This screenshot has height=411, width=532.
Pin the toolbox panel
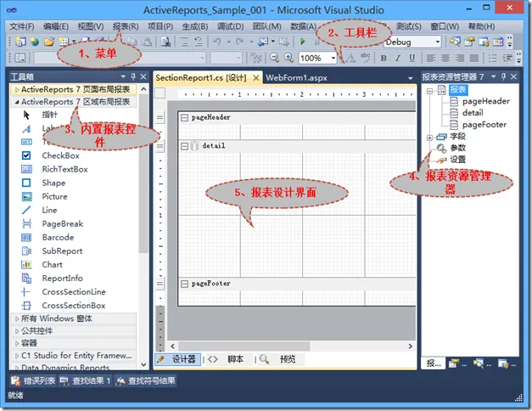pyautogui.click(x=133, y=76)
